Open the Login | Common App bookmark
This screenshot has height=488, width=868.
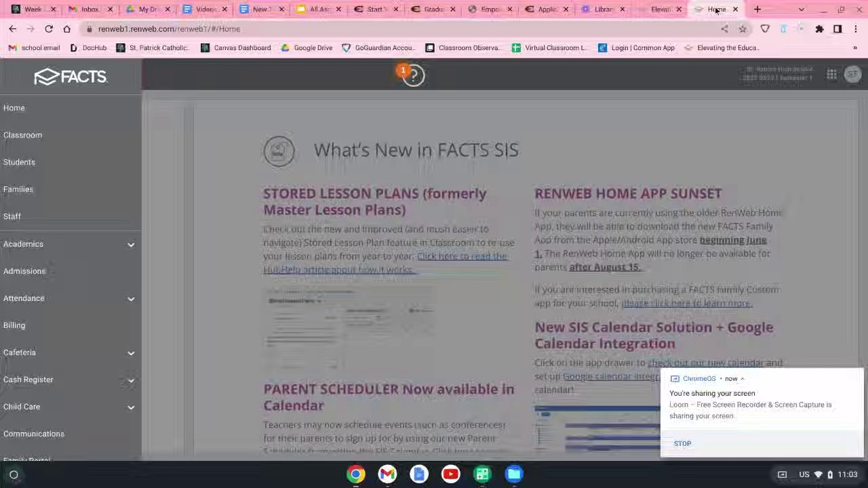pyautogui.click(x=636, y=48)
